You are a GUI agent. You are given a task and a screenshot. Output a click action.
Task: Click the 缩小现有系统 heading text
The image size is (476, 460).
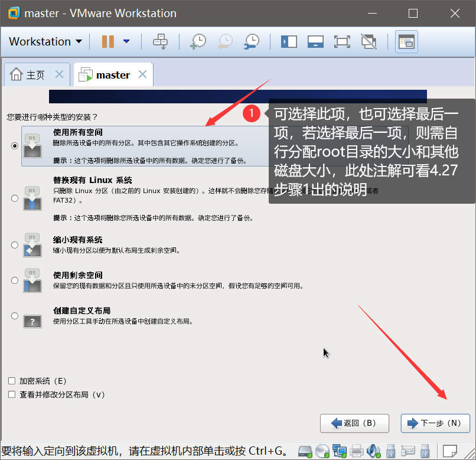[x=78, y=240]
